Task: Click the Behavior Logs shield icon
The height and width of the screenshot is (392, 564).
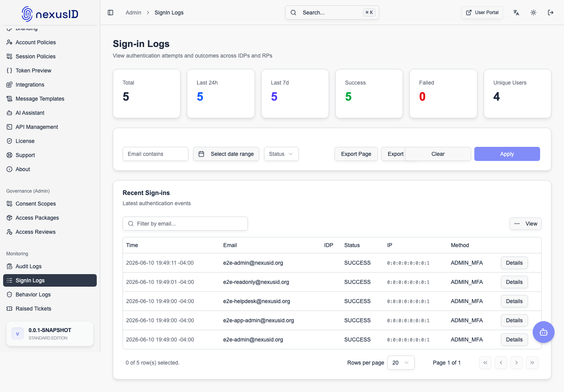Action: click(x=9, y=294)
